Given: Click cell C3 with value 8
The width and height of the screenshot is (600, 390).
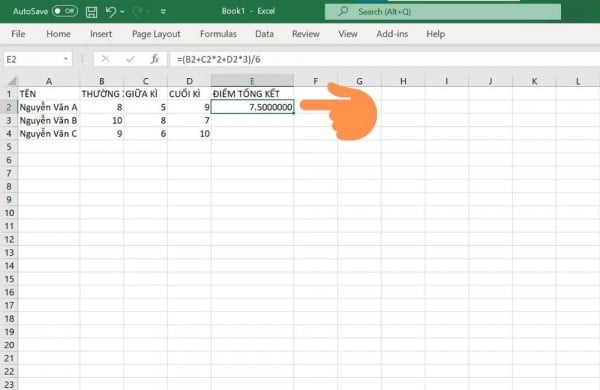Looking at the screenshot, I should 145,121.
